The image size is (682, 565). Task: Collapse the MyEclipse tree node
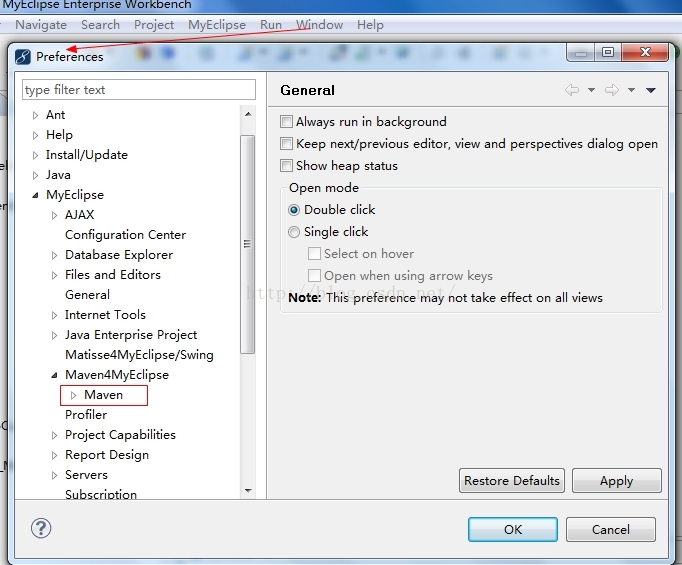pos(35,195)
